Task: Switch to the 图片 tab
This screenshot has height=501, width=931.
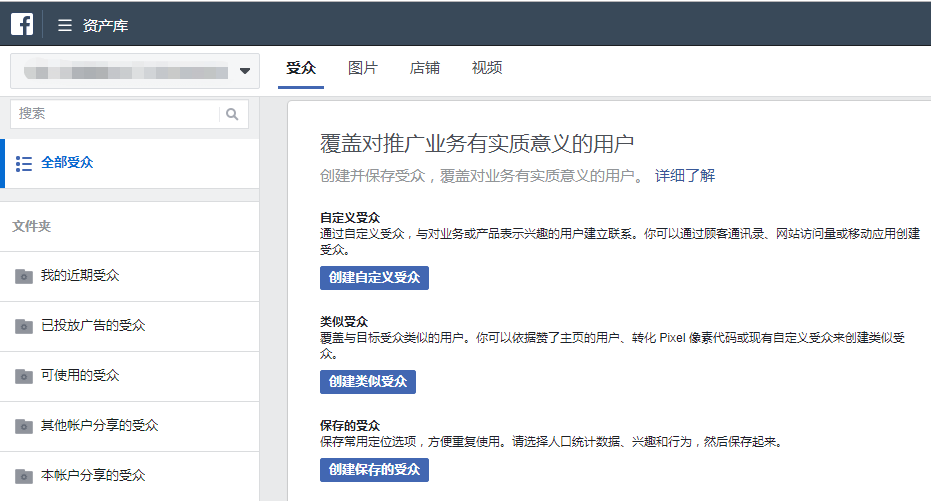Action: tap(363, 68)
